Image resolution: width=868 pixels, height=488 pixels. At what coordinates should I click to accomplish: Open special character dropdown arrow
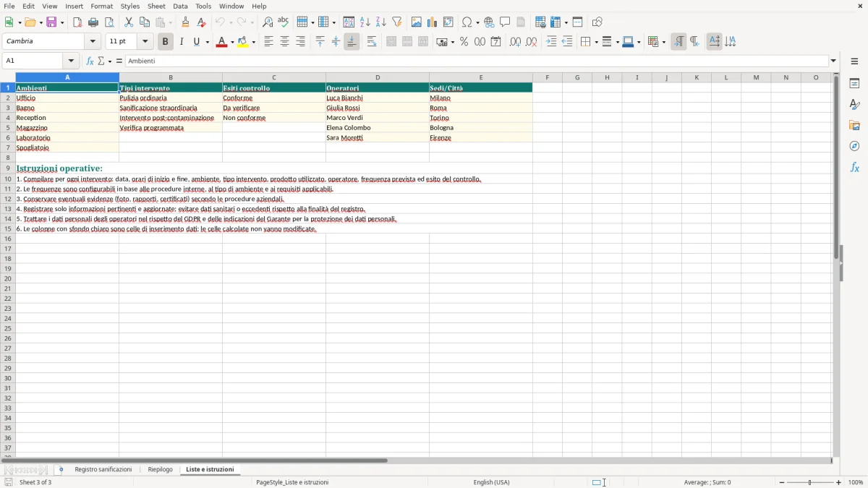[477, 22]
